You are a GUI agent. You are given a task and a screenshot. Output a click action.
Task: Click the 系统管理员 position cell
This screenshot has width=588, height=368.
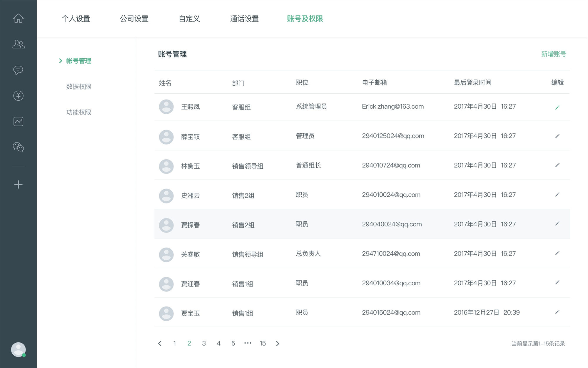311,106
